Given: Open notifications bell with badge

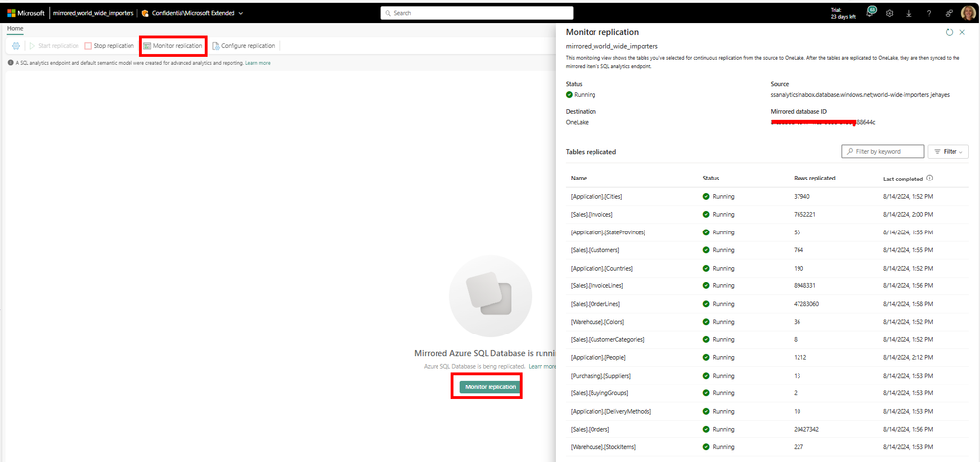Looking at the screenshot, I should tap(871, 12).
